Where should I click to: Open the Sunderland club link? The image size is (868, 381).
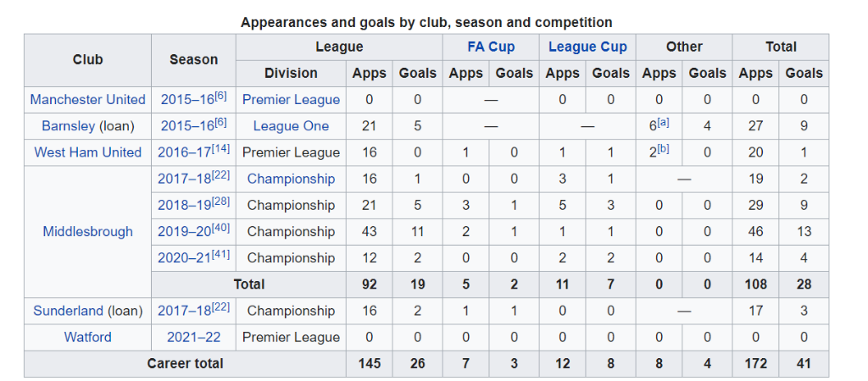point(68,311)
